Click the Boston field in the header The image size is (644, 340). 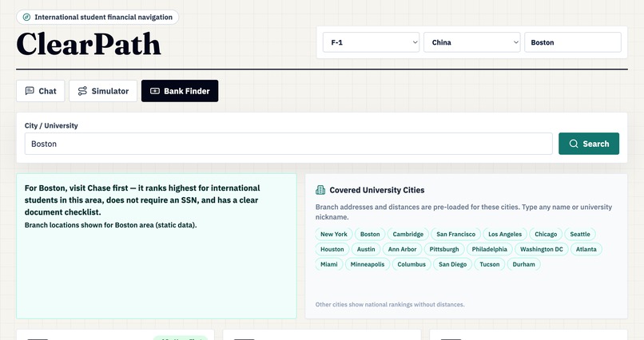(x=573, y=42)
